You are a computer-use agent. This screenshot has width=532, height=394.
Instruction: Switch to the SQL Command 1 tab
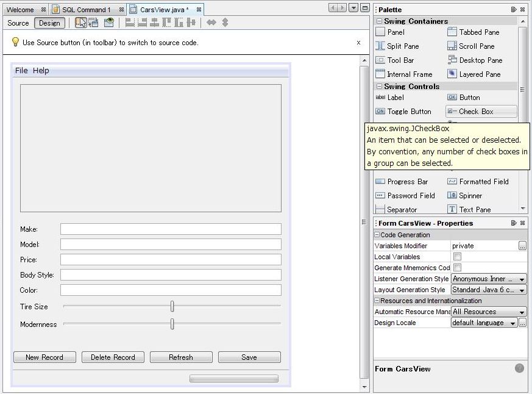pos(86,10)
